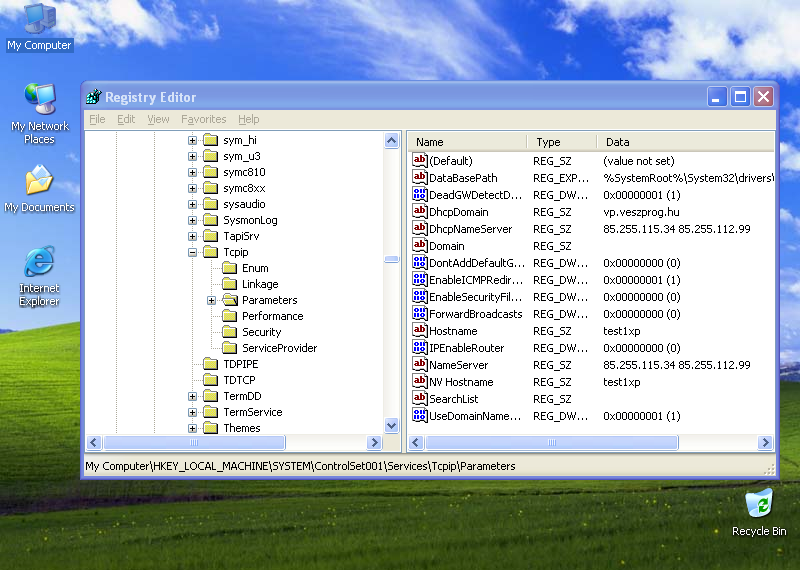Click the binary icon of DontAddDefaultG... value

tap(419, 262)
